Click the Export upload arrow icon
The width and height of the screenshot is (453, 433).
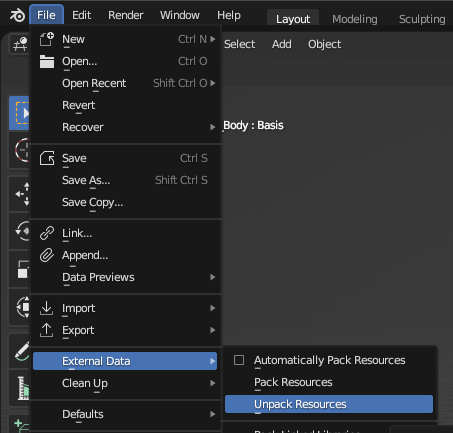point(46,330)
